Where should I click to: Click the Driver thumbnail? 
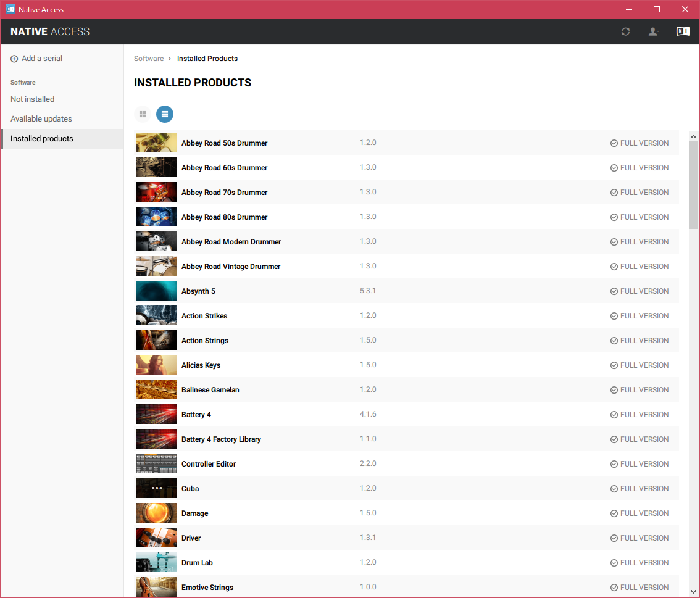(x=156, y=538)
